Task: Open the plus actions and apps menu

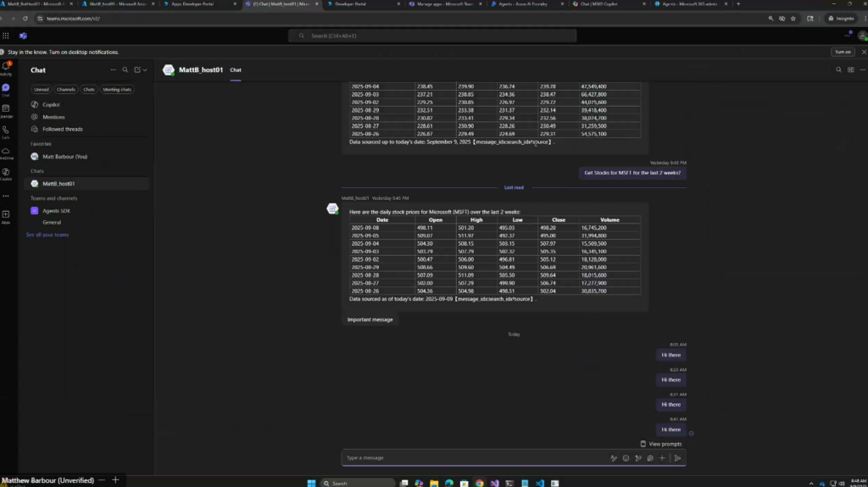Action: pos(662,458)
